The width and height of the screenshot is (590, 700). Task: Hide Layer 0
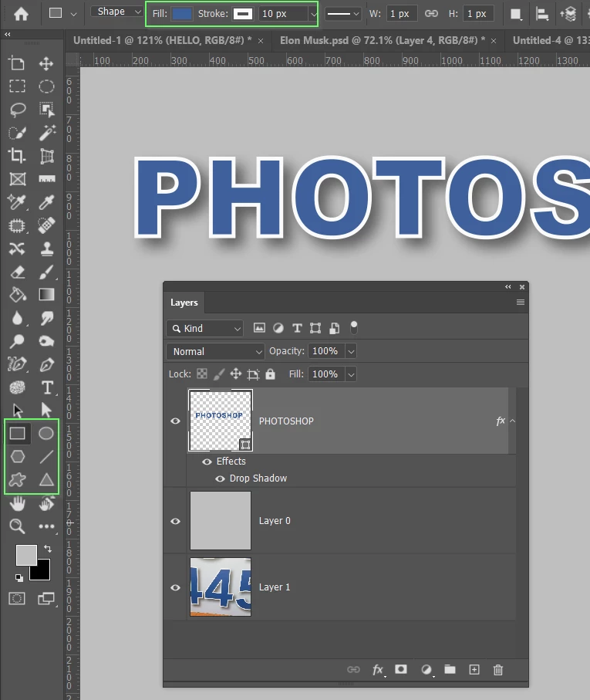[175, 521]
